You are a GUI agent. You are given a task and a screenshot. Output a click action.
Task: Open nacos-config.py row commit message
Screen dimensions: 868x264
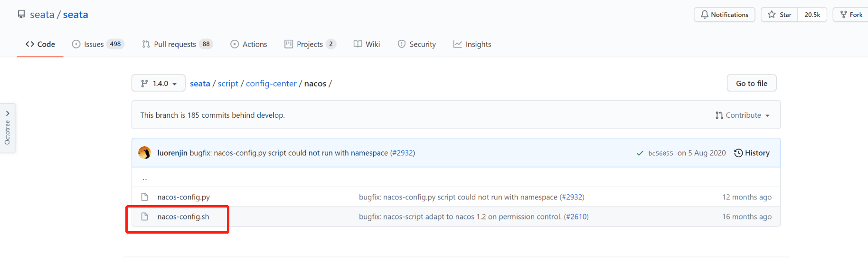coord(458,197)
